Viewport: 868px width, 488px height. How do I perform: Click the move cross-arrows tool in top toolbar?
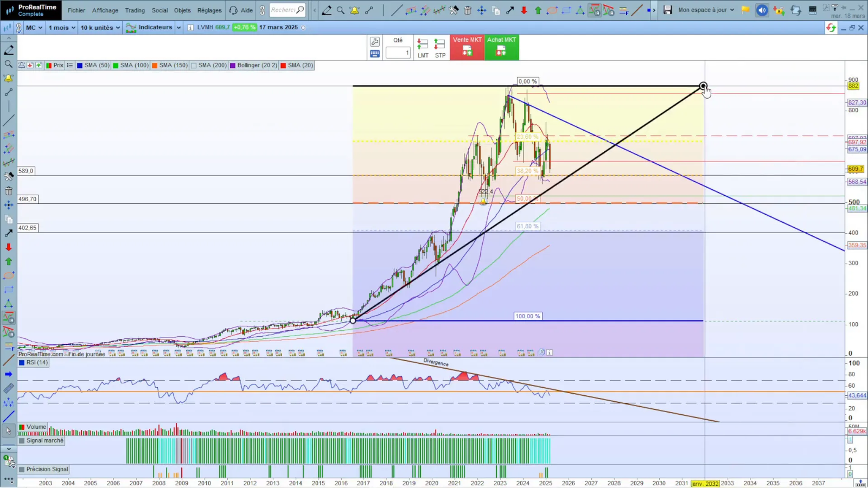point(482,10)
